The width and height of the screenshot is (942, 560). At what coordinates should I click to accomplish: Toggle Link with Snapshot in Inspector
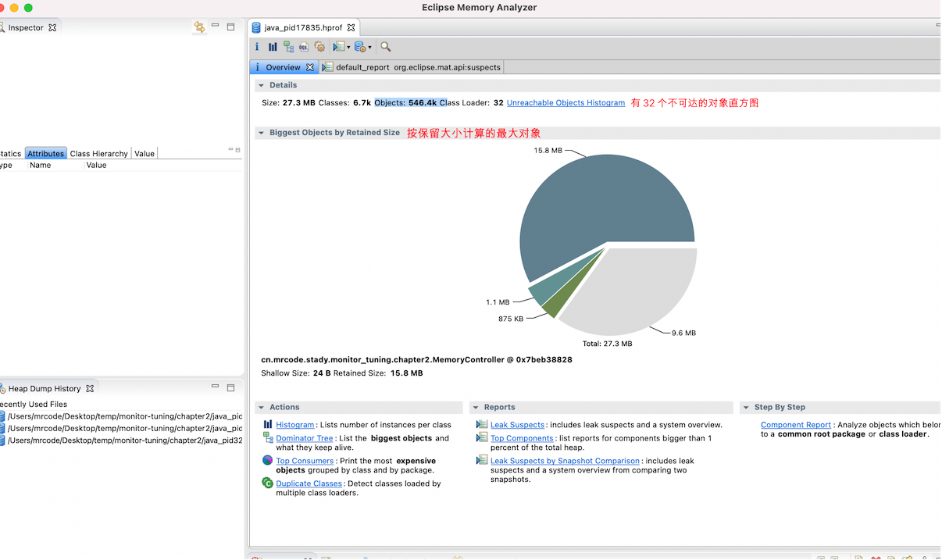tap(200, 27)
